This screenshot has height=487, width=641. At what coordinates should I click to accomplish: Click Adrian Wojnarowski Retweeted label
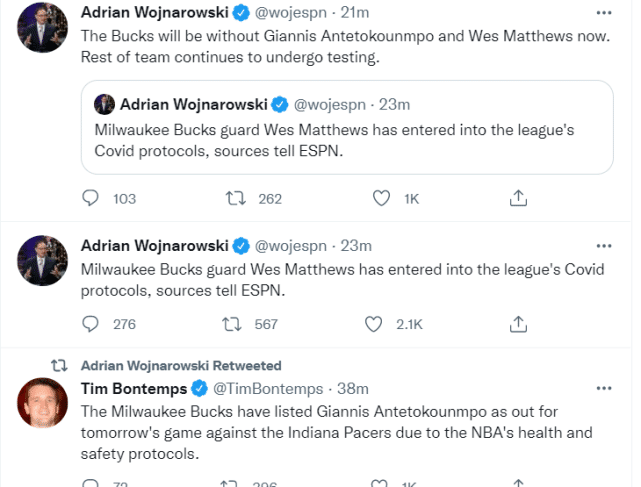(181, 366)
